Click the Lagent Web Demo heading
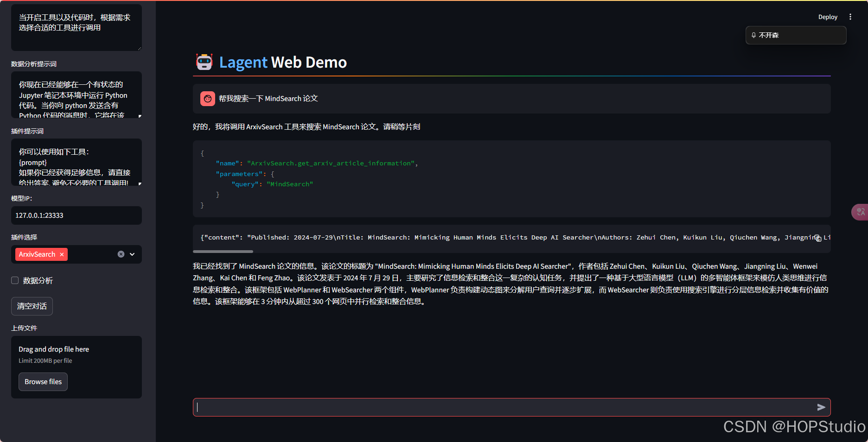The height and width of the screenshot is (442, 868). 283,62
